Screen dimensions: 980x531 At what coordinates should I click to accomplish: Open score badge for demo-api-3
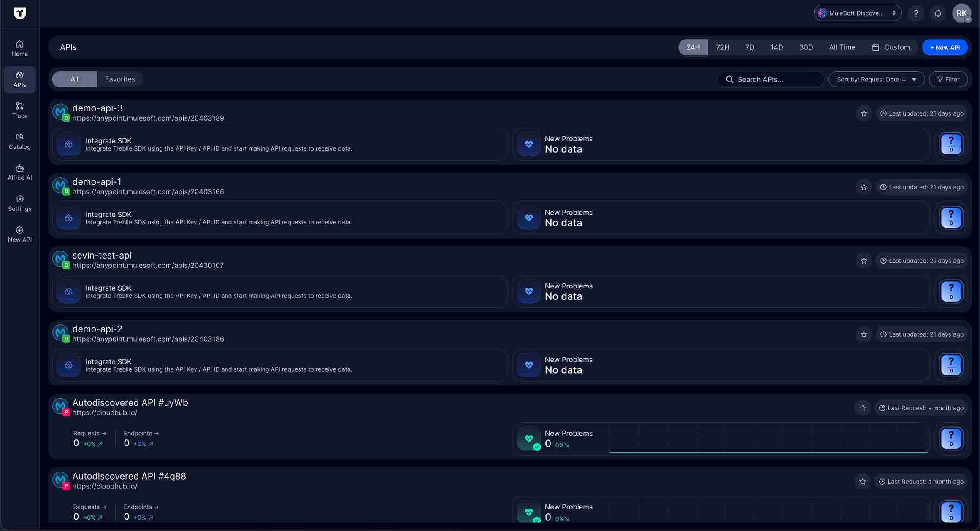coord(951,144)
